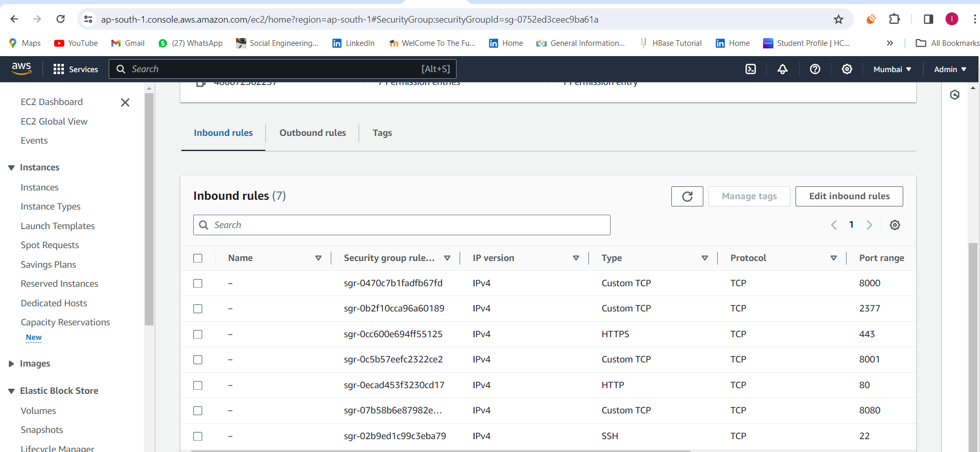Click the AWS console settings gear
The height and width of the screenshot is (452, 980).
(x=847, y=69)
